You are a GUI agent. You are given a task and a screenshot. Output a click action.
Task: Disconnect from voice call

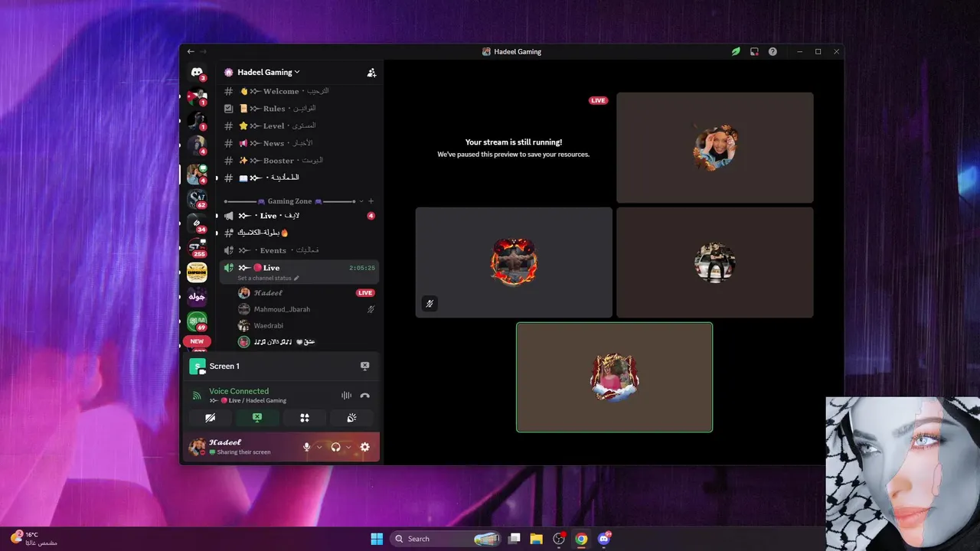click(x=365, y=396)
